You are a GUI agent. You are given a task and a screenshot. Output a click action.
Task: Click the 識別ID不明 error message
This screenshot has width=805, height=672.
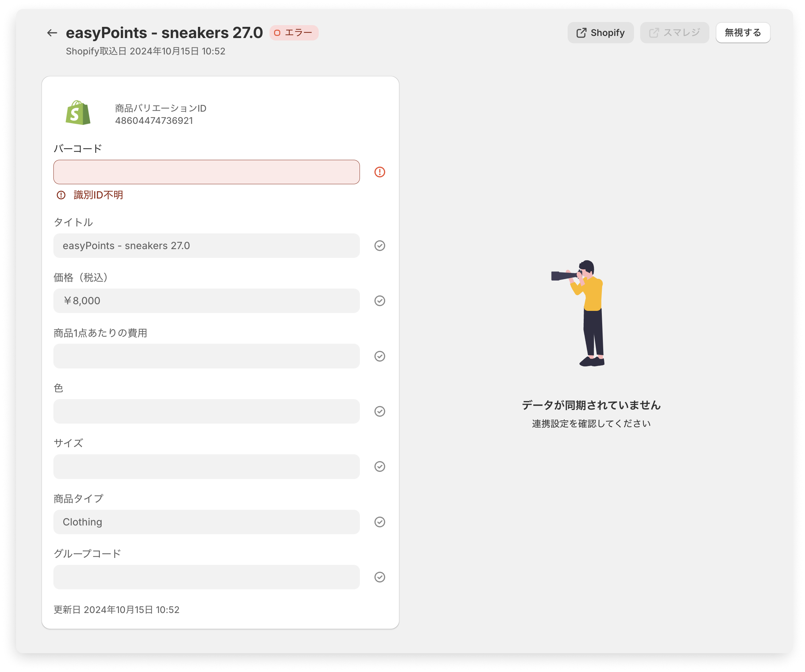tap(98, 195)
